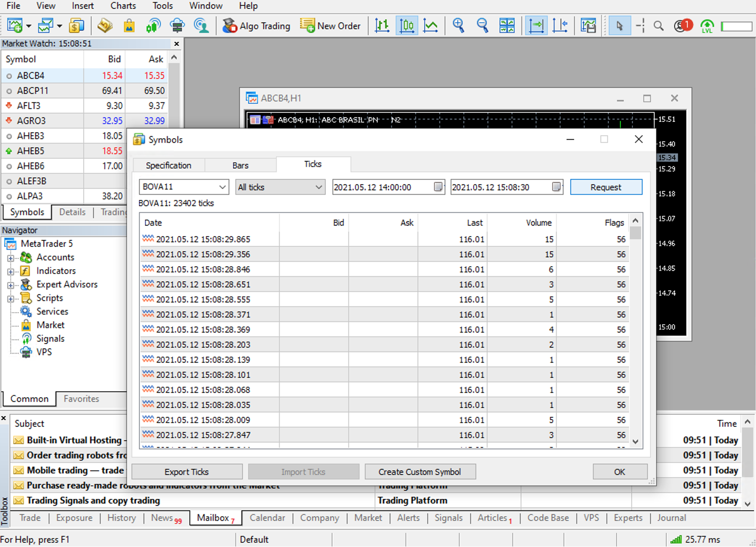
Task: Switch chart to candlesticks type
Action: (x=407, y=26)
